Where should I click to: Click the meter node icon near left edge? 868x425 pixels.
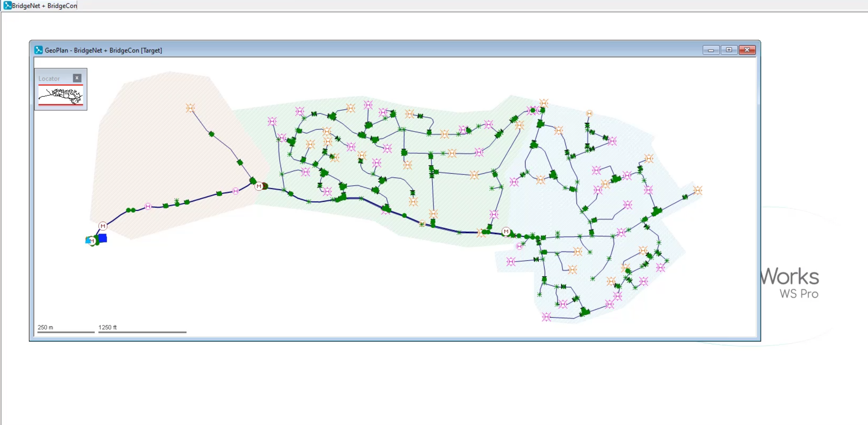(102, 226)
